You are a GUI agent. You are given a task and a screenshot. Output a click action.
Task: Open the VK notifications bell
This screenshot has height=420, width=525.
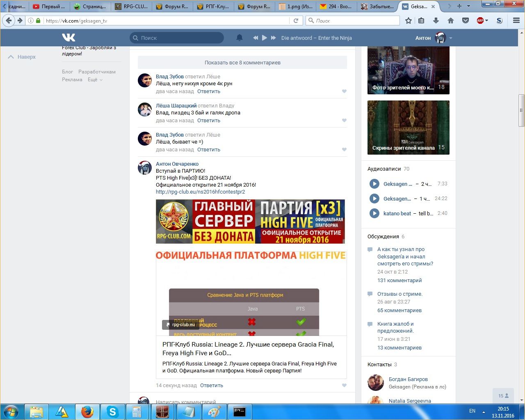(x=240, y=38)
